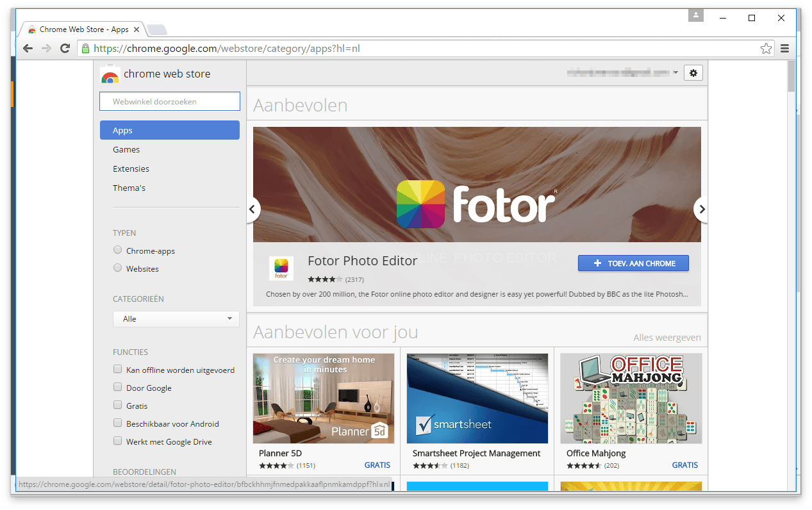
Task: Select Thema's in the sidebar
Action: (129, 188)
